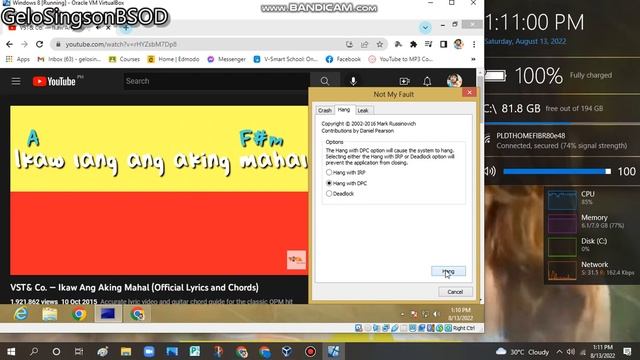Open Bandicam record icon on host taskbar

(310, 351)
